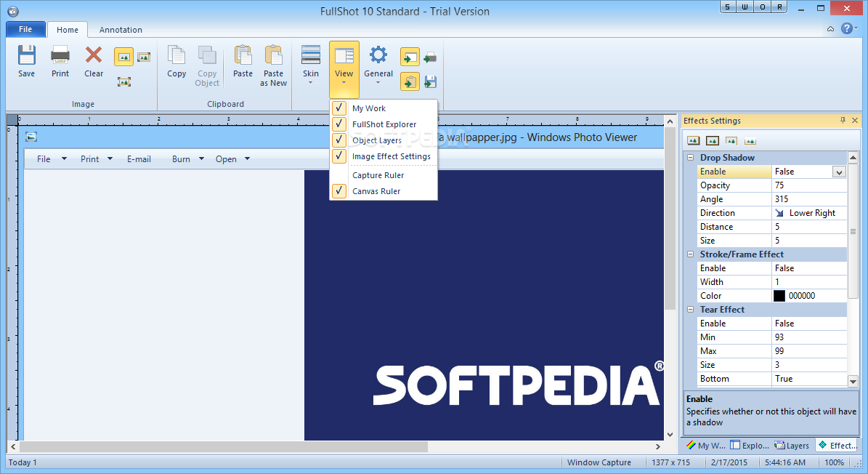Open the Skin dropdown
The image size is (868, 474).
pyautogui.click(x=311, y=65)
